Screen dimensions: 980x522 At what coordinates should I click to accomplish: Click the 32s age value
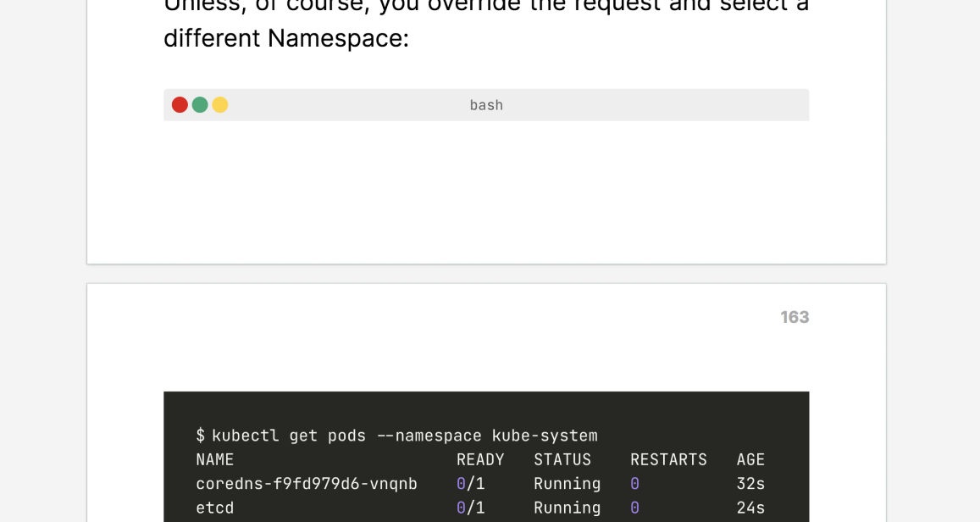click(750, 484)
